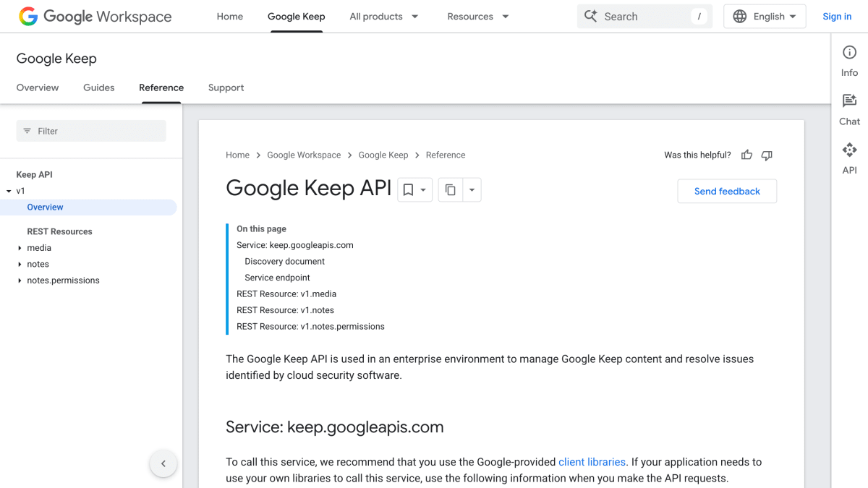Click the Filter input in sidebar
This screenshot has height=488, width=868.
coord(91,131)
